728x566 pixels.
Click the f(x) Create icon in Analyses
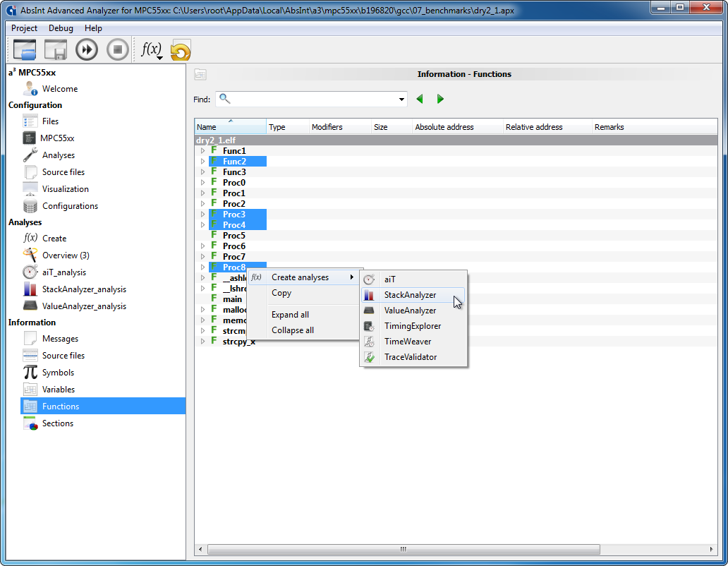click(30, 238)
